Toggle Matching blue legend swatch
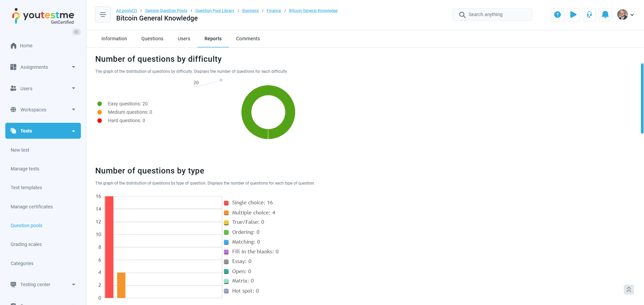Viewport: 644px width, 305px height. 226,242
